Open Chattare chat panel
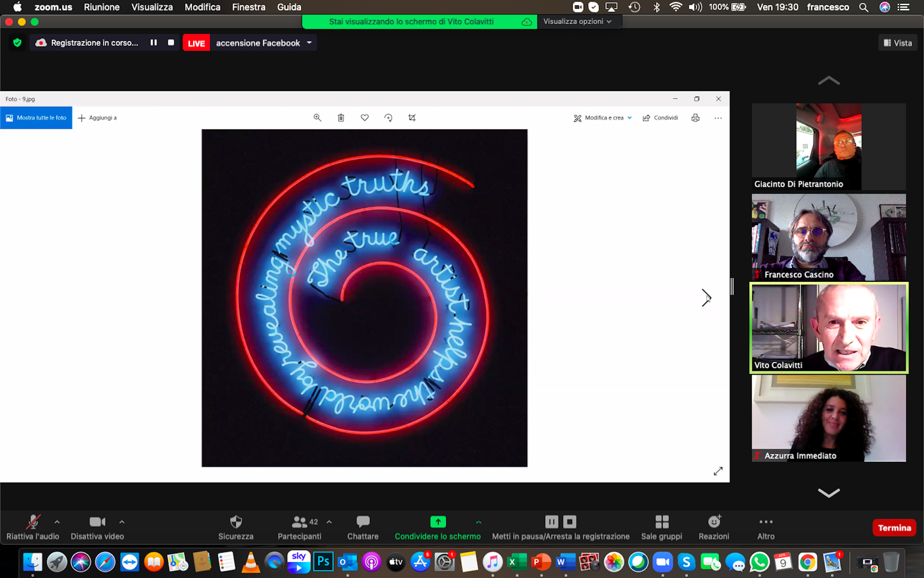The width and height of the screenshot is (924, 578). pyautogui.click(x=363, y=527)
